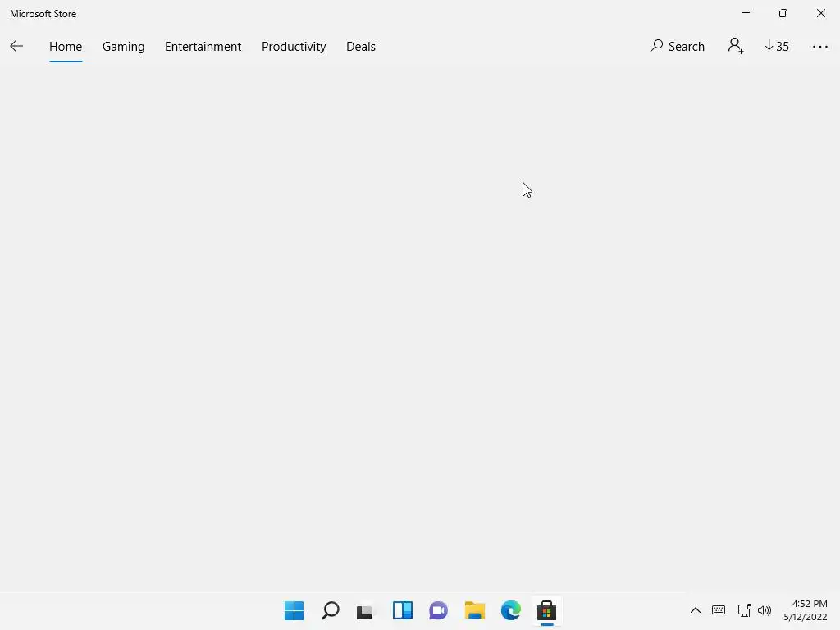Open the Windows Start menu
Viewport: 840px width, 630px height.
pyautogui.click(x=294, y=610)
